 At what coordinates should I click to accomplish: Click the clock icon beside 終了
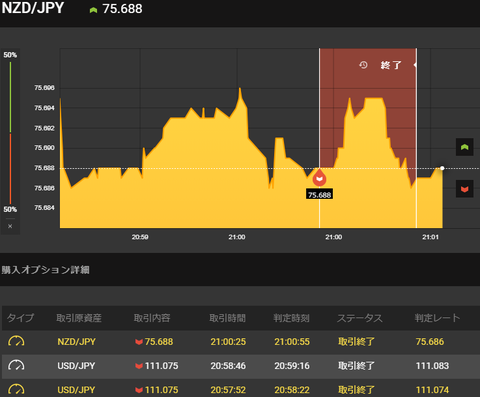pyautogui.click(x=363, y=65)
